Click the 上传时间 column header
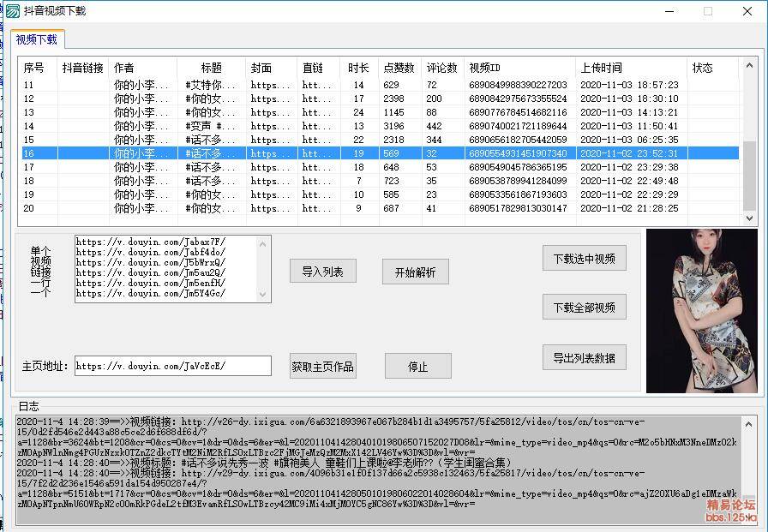 click(632, 68)
